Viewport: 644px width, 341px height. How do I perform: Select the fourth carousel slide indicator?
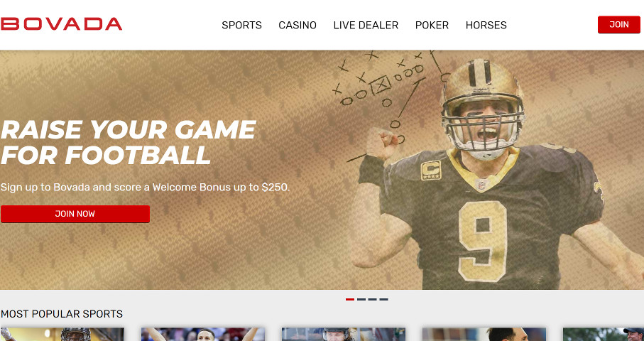tap(383, 300)
